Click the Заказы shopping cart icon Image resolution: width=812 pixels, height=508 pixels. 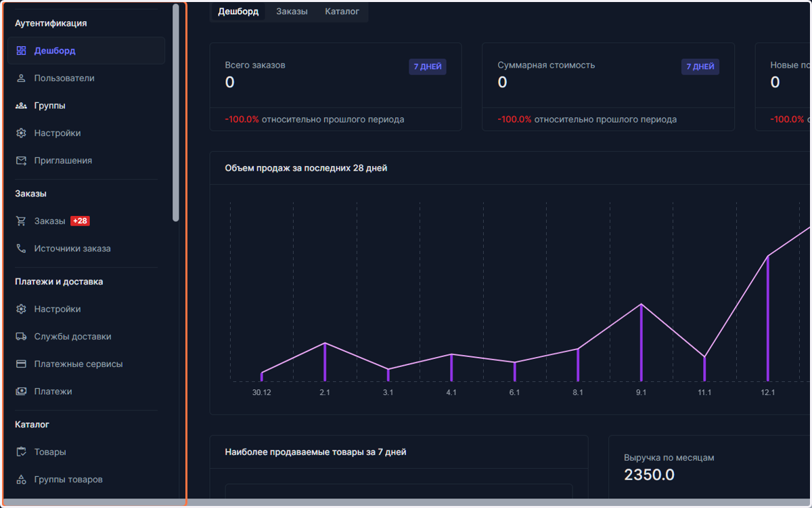[x=21, y=221]
